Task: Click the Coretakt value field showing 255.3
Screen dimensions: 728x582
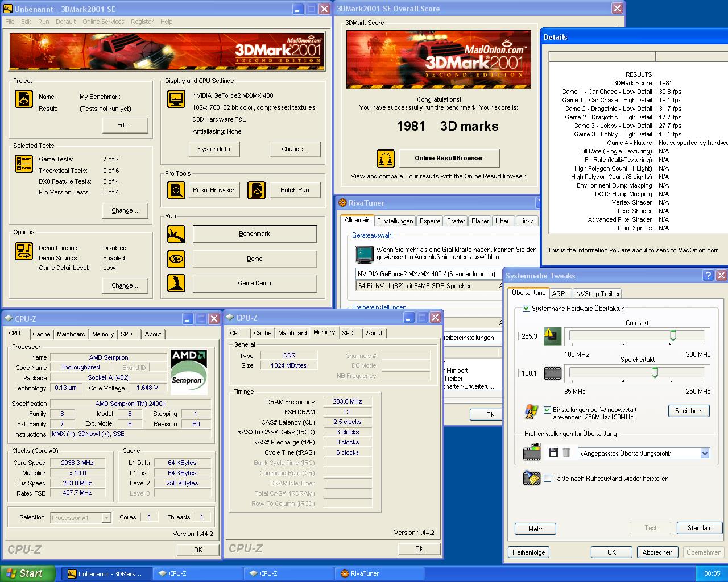Action: 530,336
